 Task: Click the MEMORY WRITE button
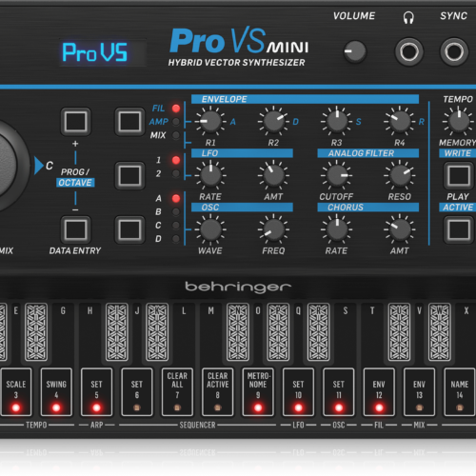pyautogui.click(x=459, y=175)
